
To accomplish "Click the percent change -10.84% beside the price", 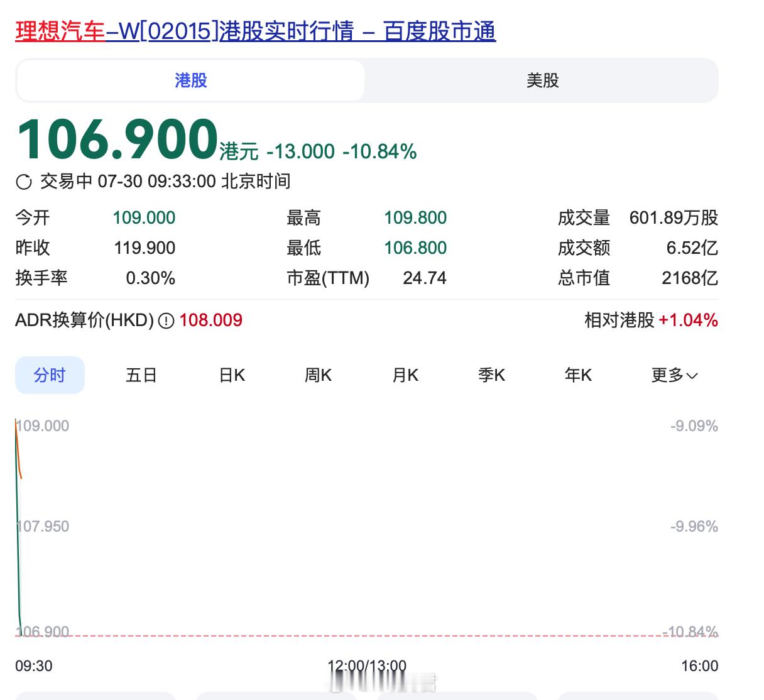I will 379,151.
